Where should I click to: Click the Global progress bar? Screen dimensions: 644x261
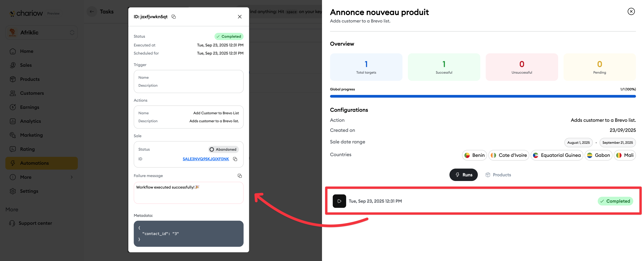[483, 96]
